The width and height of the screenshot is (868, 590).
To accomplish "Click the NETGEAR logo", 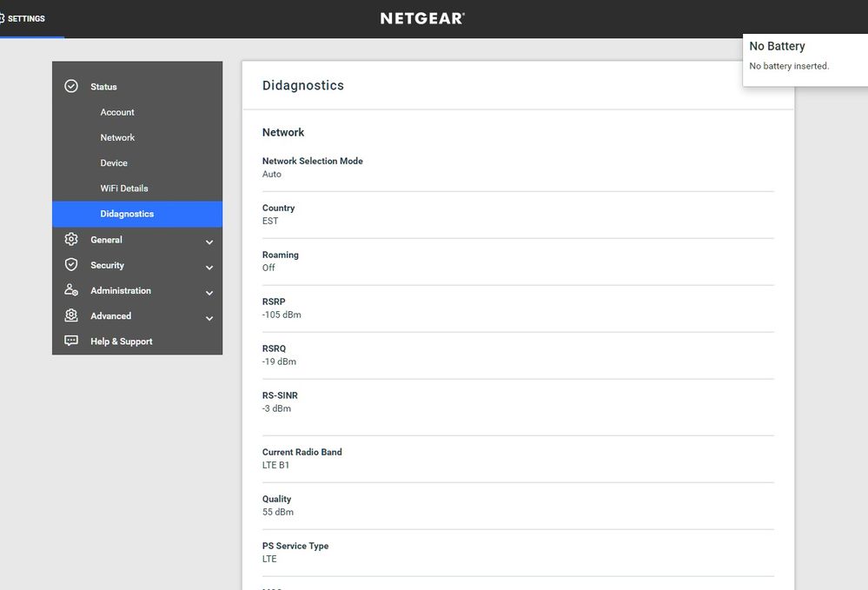I will click(422, 18).
